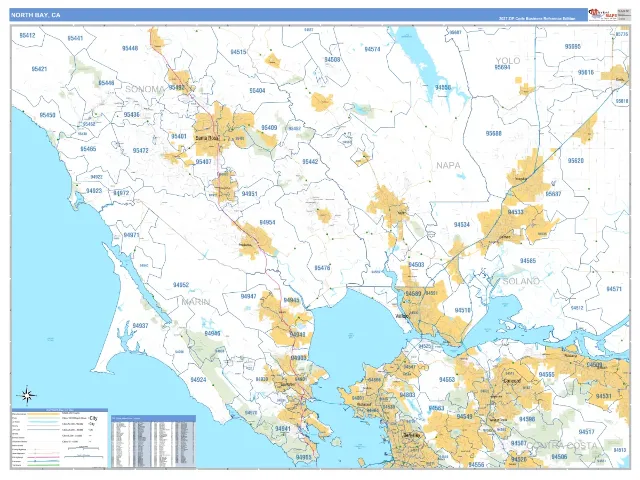Click ZIP code label 94923

click(x=94, y=191)
